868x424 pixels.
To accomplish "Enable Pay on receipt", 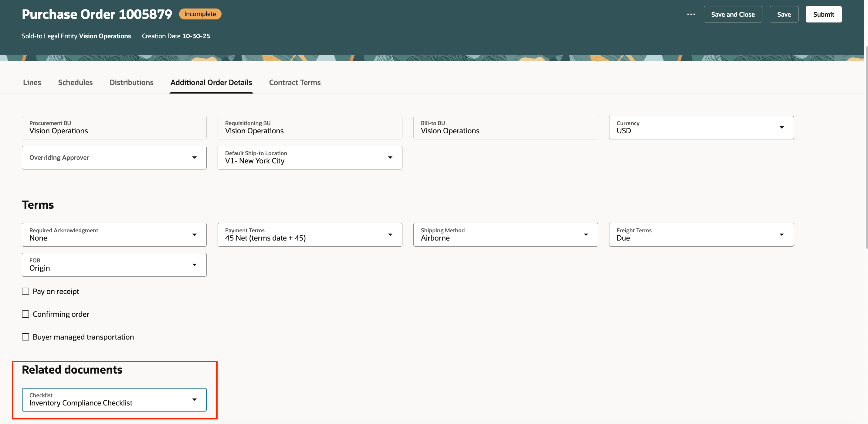I will click(x=25, y=291).
